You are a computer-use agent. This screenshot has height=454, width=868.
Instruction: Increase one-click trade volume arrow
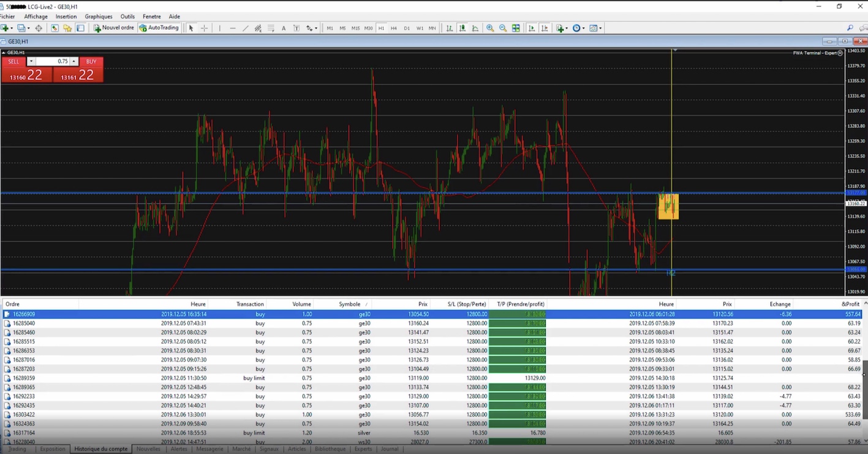(74, 61)
